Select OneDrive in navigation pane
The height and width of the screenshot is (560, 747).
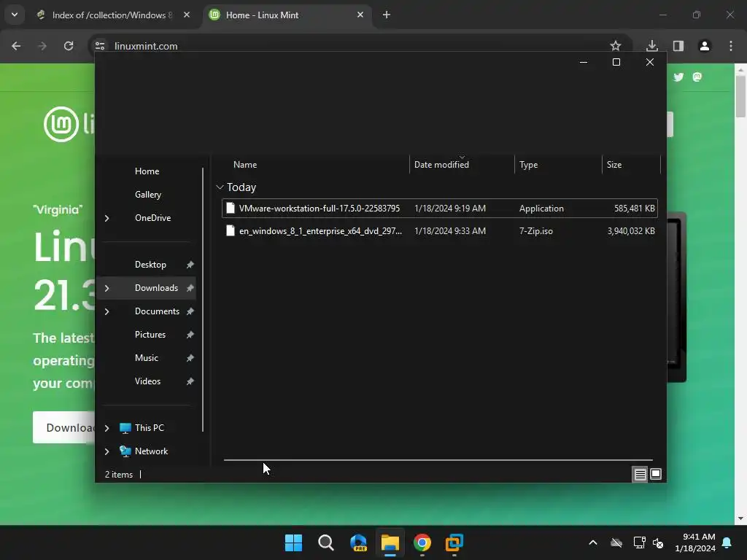[152, 218]
